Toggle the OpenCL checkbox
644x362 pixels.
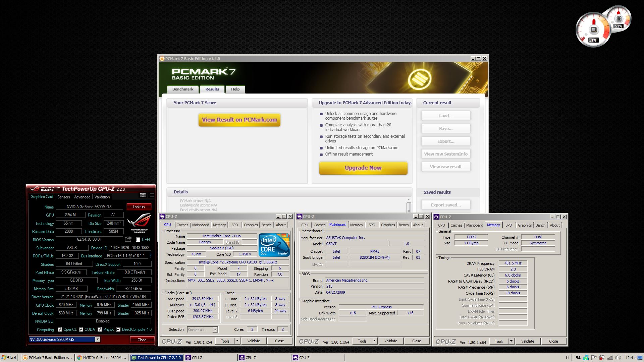click(x=60, y=329)
